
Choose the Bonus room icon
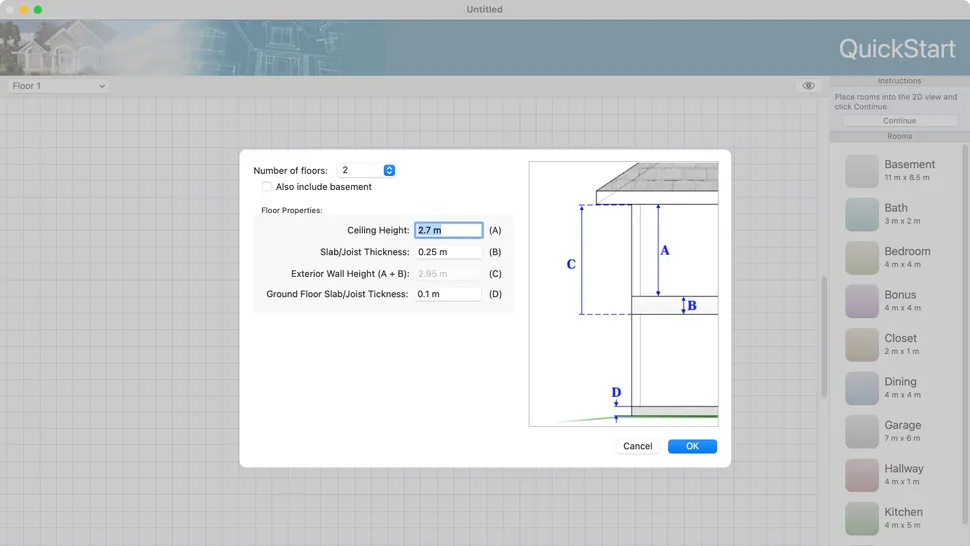click(x=861, y=301)
